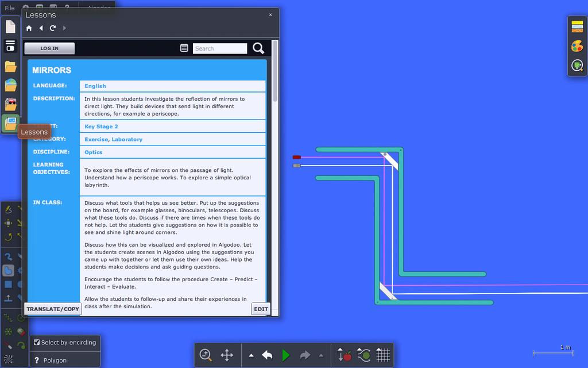Undo the last action
Screen dimensions: 588x368
(x=267, y=355)
